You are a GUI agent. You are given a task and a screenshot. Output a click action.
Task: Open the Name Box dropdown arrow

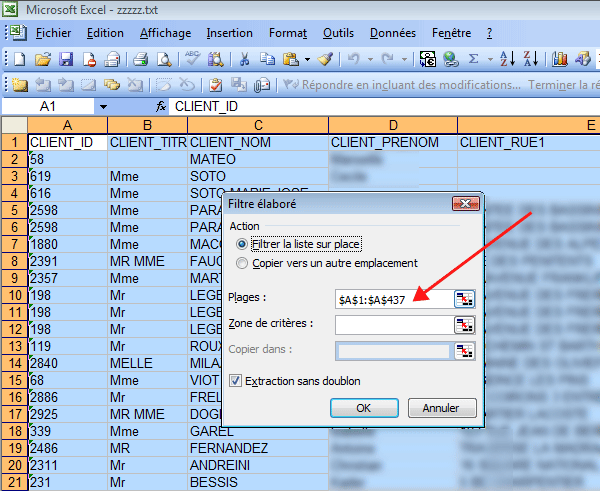pos(103,106)
